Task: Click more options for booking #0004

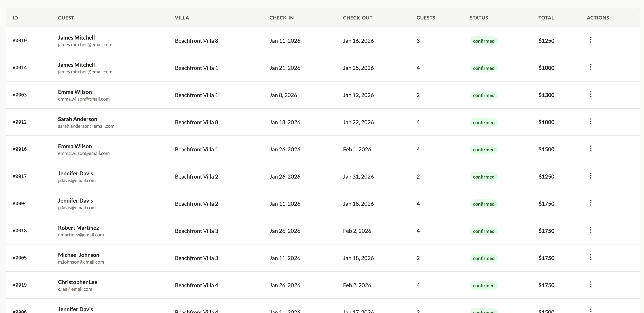Action: [590, 203]
